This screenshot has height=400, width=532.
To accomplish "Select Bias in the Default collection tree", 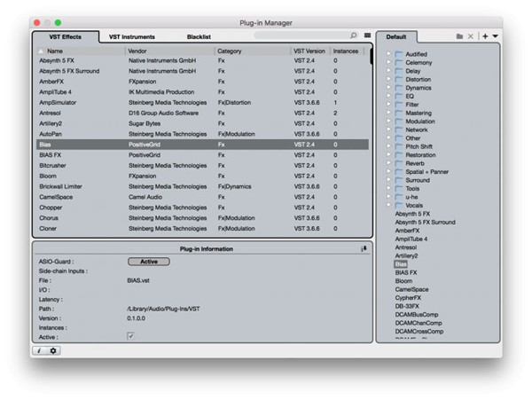I will (401, 264).
